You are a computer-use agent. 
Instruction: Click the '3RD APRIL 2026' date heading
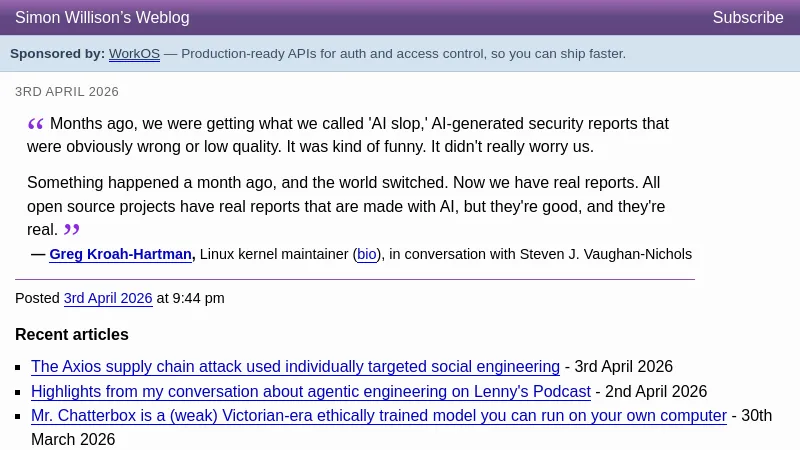[x=67, y=92]
